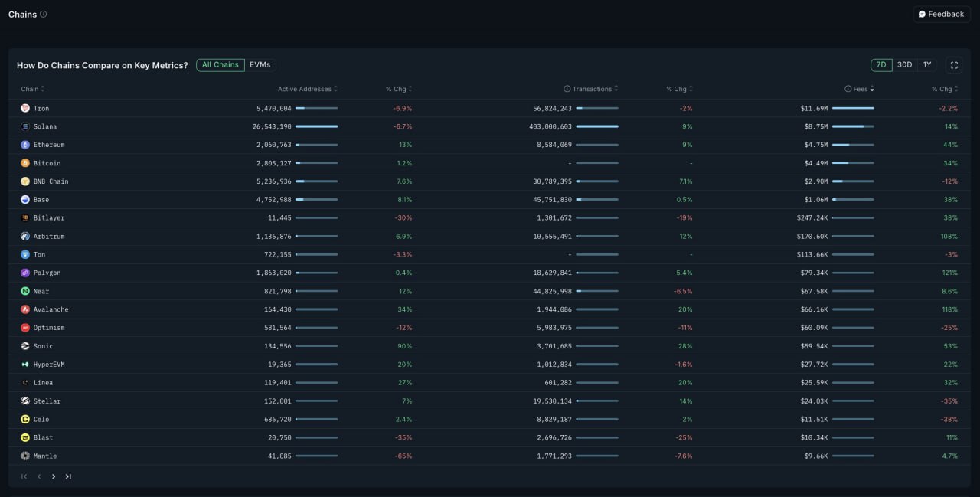Image resolution: width=980 pixels, height=497 pixels.
Task: Open the Ethereum chain name link
Action: (49, 146)
